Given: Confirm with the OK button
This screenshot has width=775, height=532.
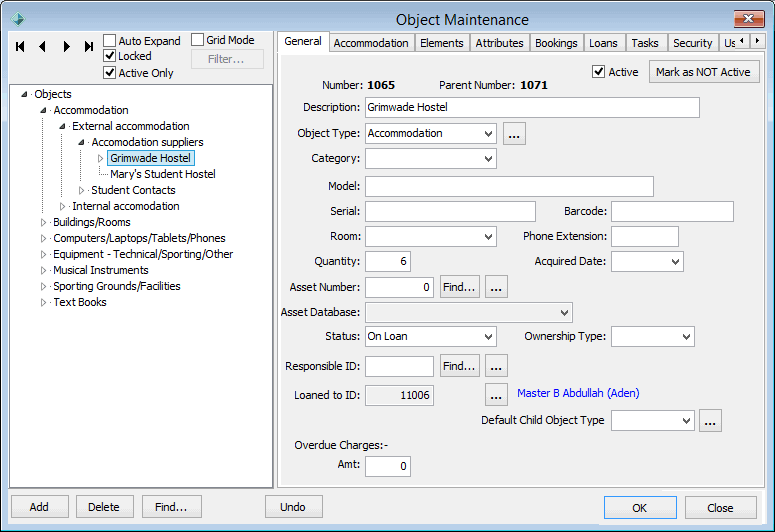Looking at the screenshot, I should coord(640,508).
